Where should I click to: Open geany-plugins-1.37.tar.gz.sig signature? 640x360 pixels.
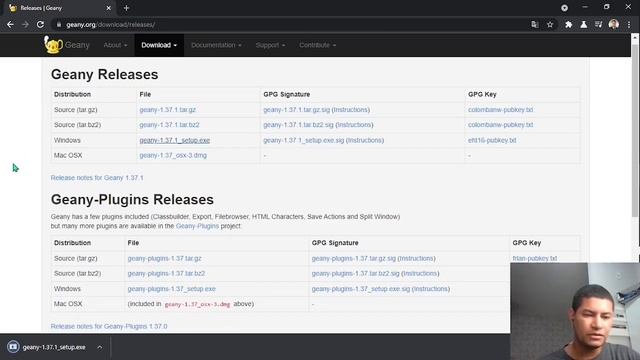point(353,258)
